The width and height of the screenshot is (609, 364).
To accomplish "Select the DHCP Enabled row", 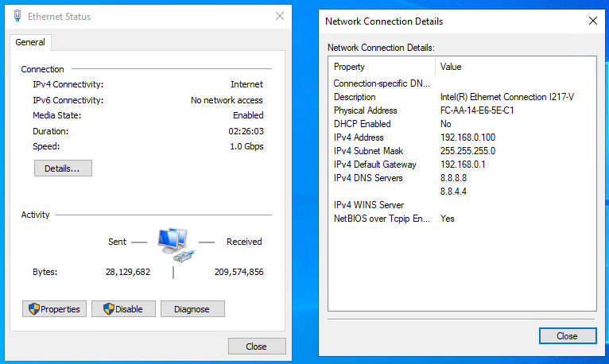I will (x=462, y=124).
